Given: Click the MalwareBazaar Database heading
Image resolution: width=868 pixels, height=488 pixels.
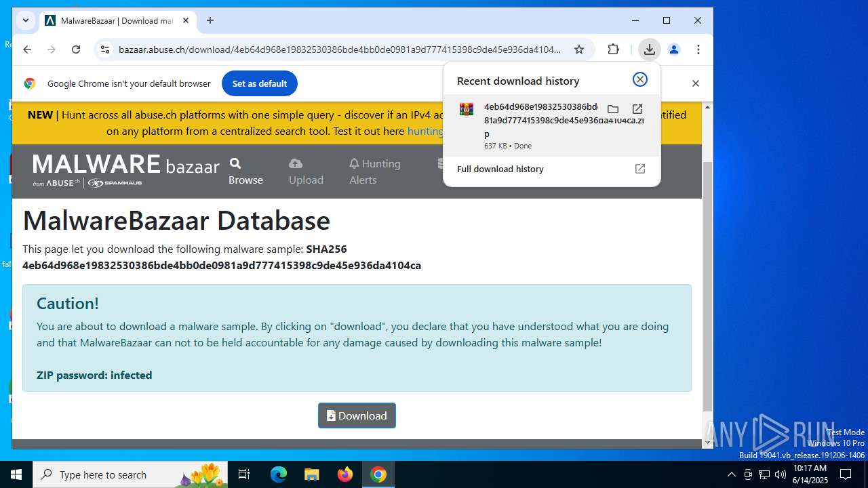Looking at the screenshot, I should coord(176,221).
